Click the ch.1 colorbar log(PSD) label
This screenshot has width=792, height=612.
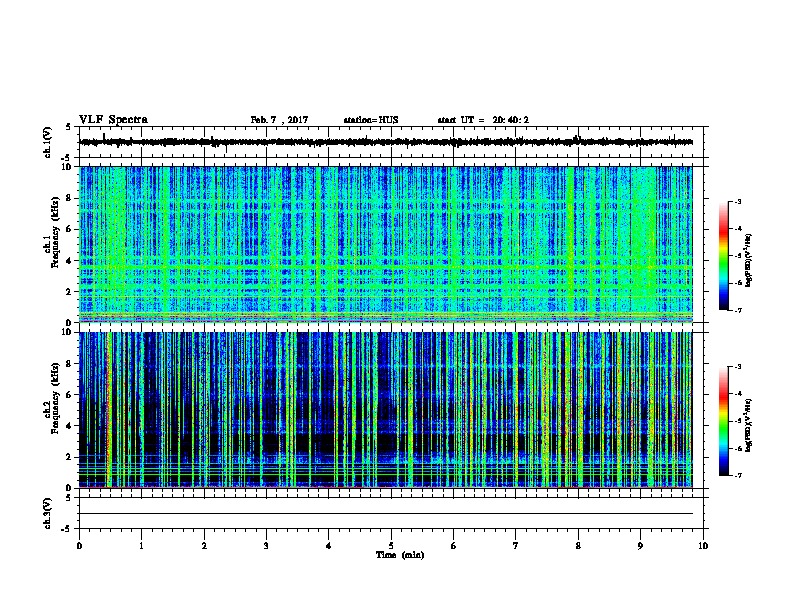click(x=749, y=260)
